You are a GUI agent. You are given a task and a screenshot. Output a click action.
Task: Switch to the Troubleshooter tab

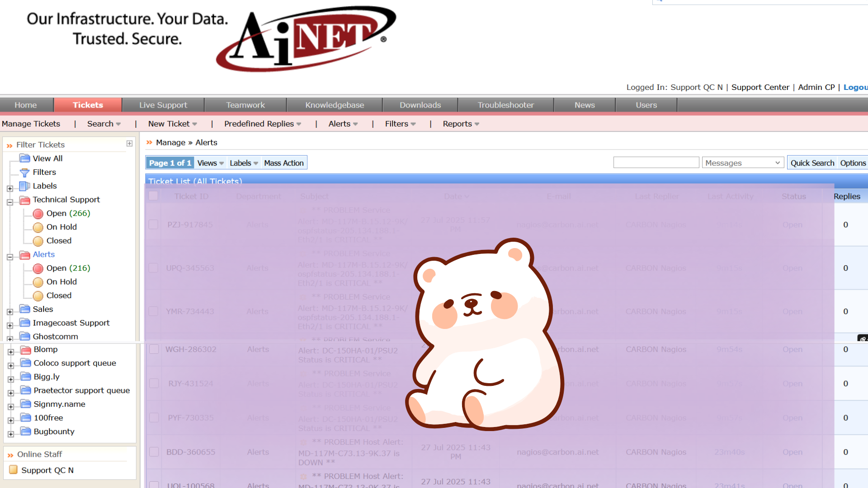506,105
